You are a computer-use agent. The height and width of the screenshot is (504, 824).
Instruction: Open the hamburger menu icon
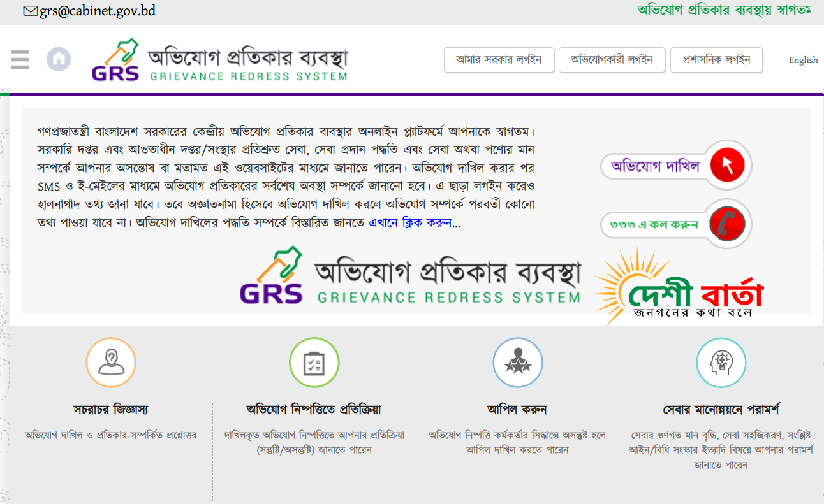20,59
